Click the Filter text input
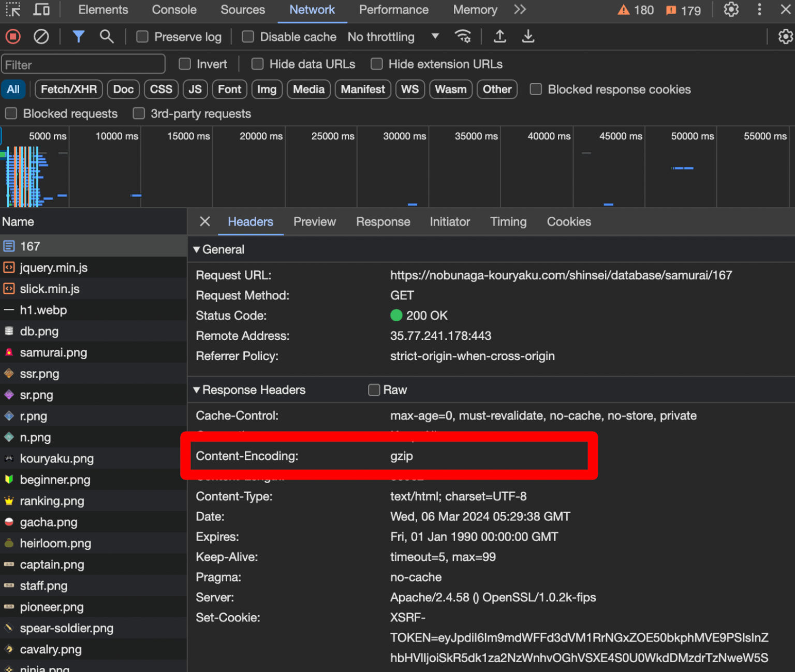 click(x=83, y=64)
